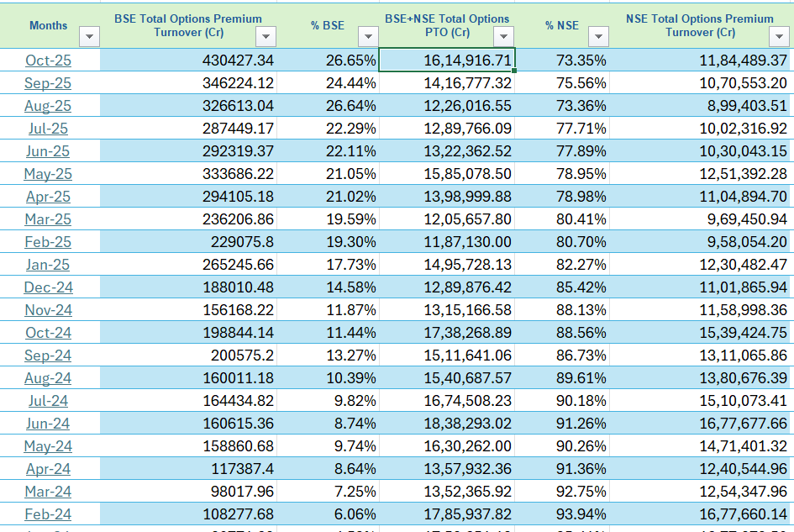Screen dimensions: 794x532
Task: Expand the % NSE column filter
Action: [597, 36]
